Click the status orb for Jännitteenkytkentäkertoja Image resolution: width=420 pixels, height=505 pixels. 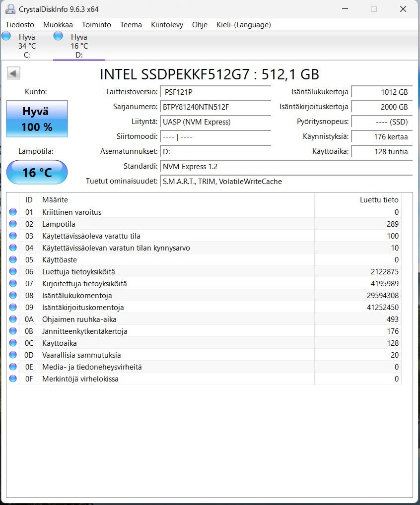tap(13, 331)
